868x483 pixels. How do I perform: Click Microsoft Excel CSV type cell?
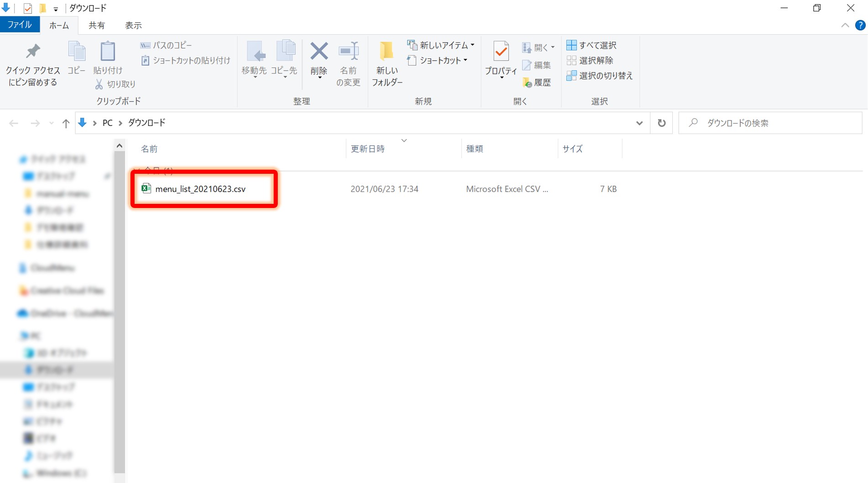tap(507, 189)
